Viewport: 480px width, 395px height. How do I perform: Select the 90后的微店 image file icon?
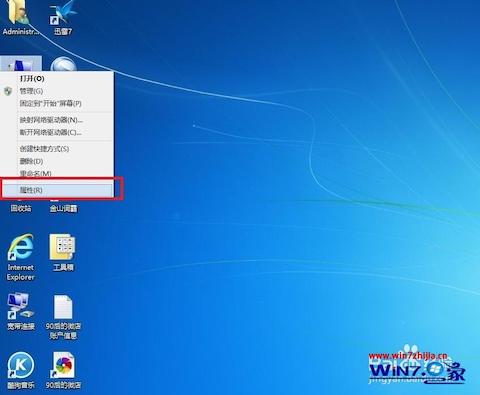[x=63, y=365]
